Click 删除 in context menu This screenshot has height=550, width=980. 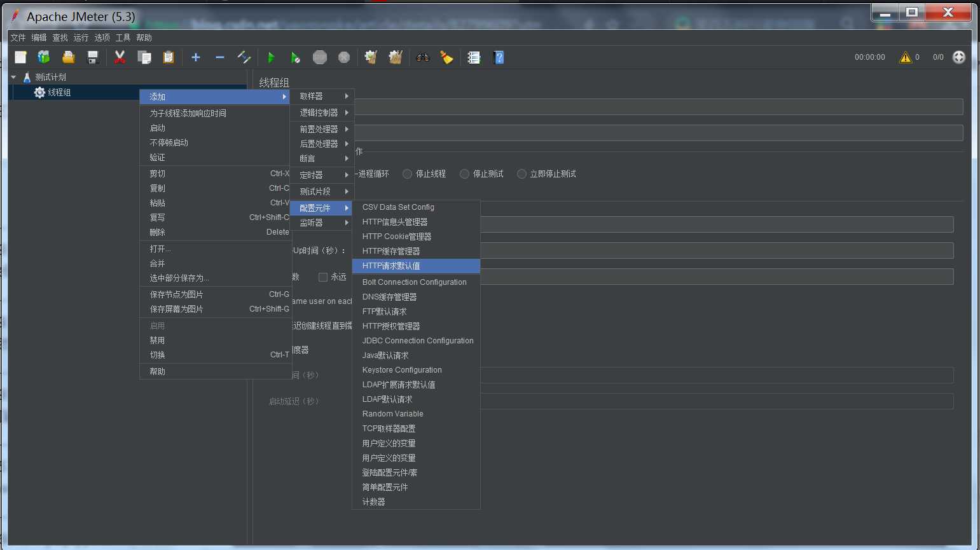point(215,232)
